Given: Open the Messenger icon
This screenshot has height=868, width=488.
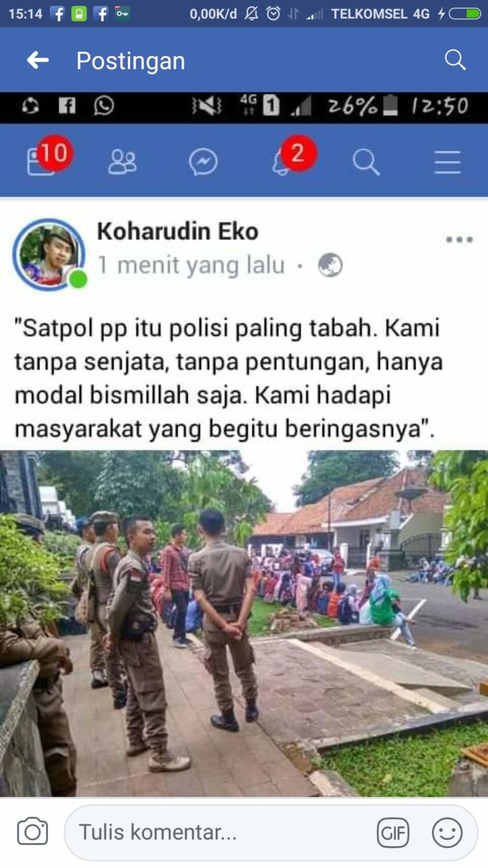Looking at the screenshot, I should click(x=203, y=163).
